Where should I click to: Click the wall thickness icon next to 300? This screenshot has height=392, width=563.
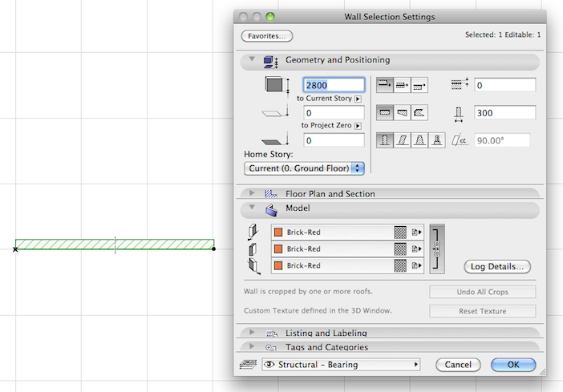click(459, 114)
